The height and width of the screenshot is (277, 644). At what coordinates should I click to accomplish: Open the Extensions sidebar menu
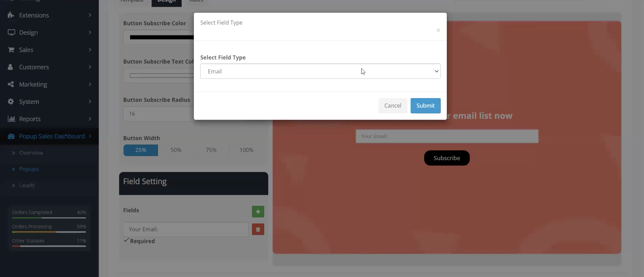49,15
